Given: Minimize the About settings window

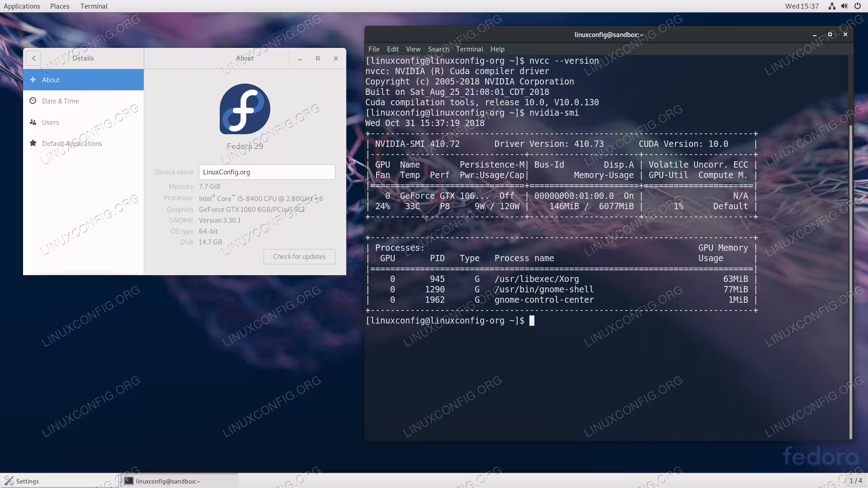Looking at the screenshot, I should click(300, 58).
